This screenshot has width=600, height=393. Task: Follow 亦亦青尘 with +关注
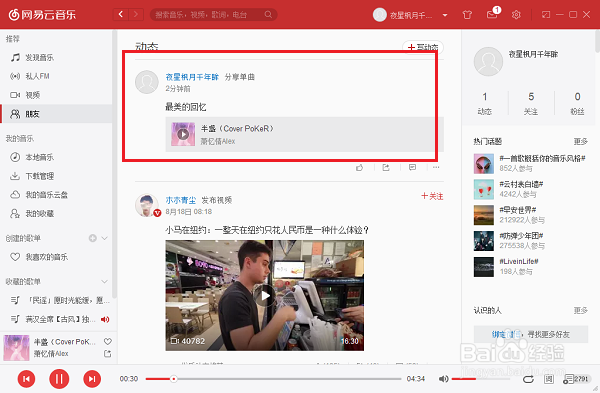432,196
